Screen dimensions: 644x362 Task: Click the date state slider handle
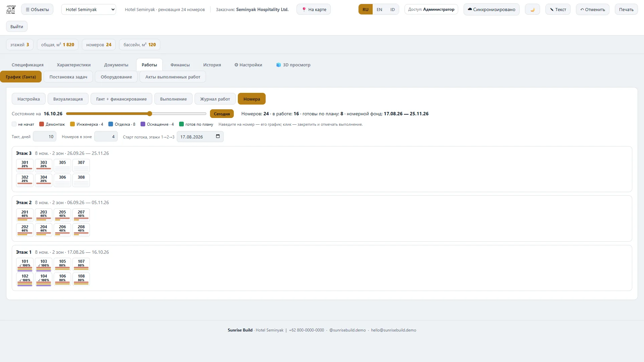(x=150, y=114)
